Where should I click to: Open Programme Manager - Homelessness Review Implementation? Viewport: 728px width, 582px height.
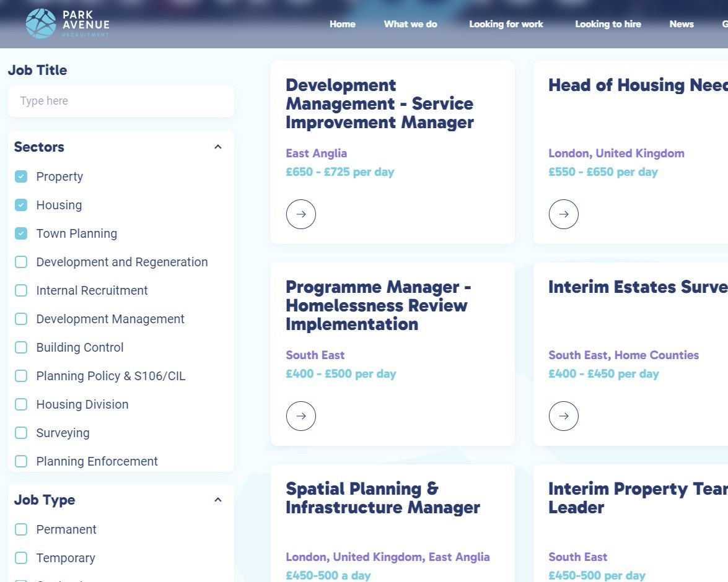[x=379, y=305]
